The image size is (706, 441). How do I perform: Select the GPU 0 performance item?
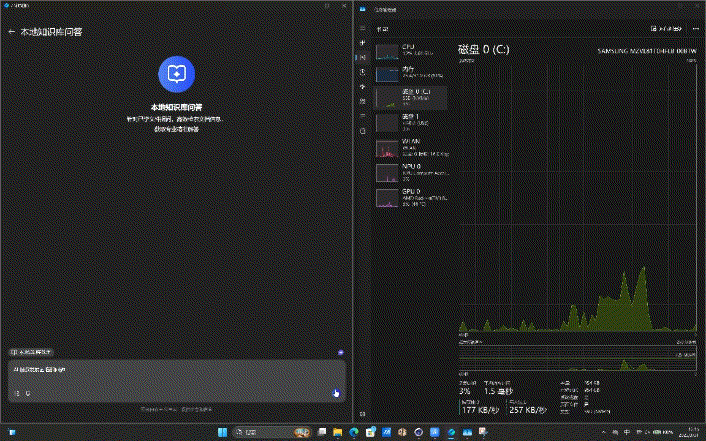tap(410, 196)
